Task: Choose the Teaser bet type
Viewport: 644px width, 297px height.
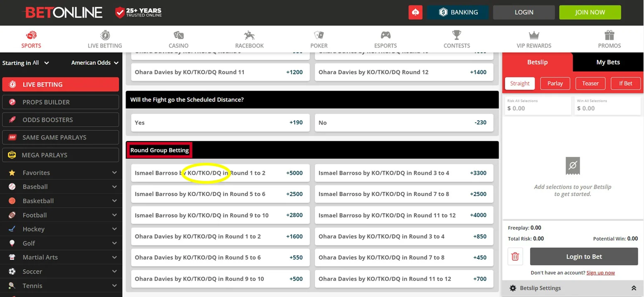Action: pyautogui.click(x=590, y=83)
